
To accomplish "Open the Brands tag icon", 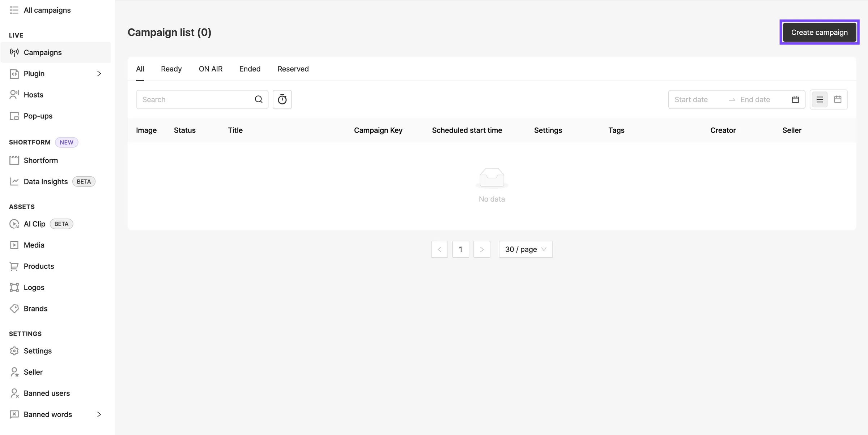I will pyautogui.click(x=14, y=309).
